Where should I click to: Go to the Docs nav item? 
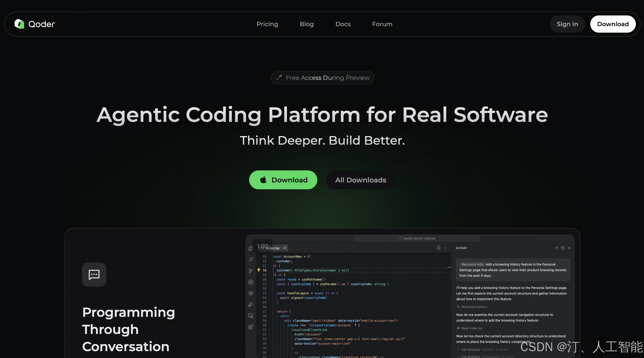[343, 24]
